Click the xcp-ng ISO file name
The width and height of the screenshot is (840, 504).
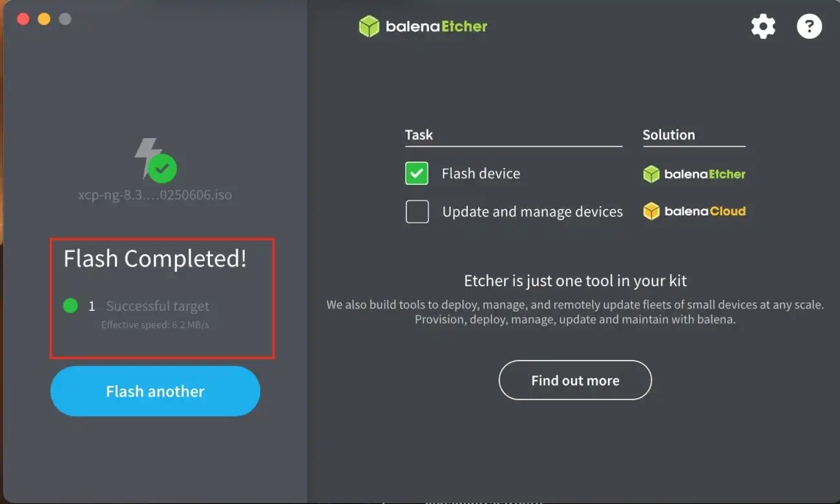155,194
